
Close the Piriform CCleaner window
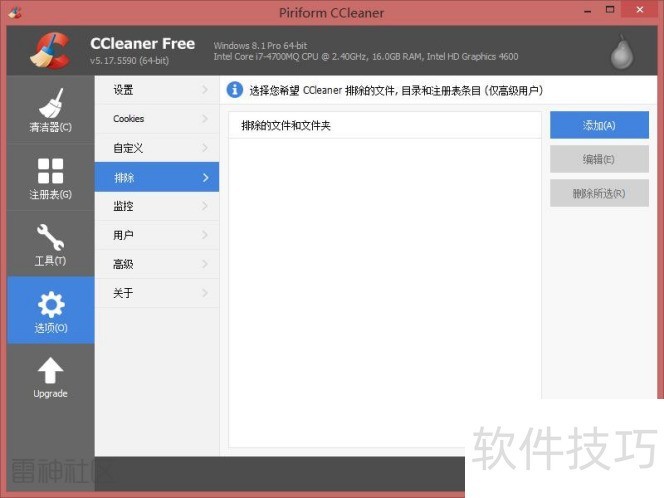tap(640, 10)
